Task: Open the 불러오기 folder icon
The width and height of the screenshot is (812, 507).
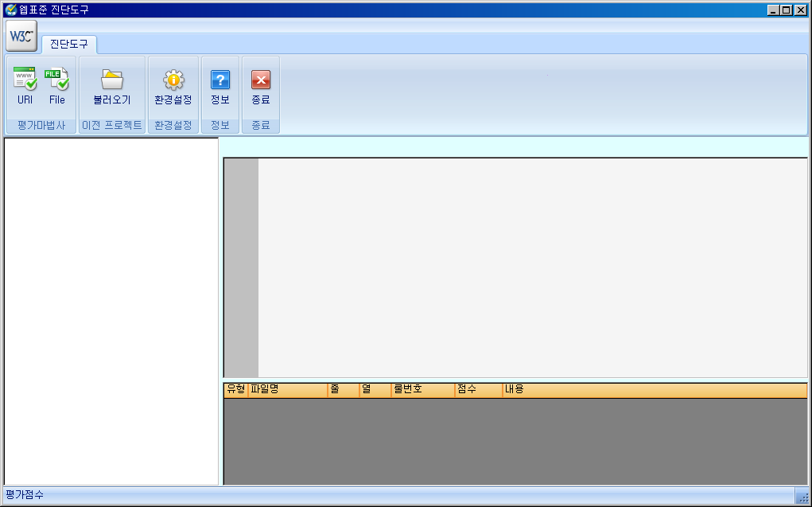Action: click(x=111, y=80)
